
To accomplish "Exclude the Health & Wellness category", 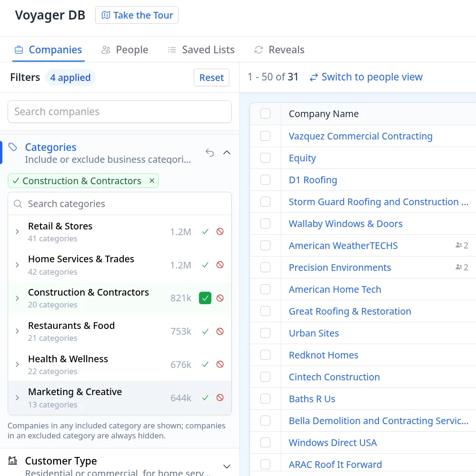I will click(x=220, y=364).
